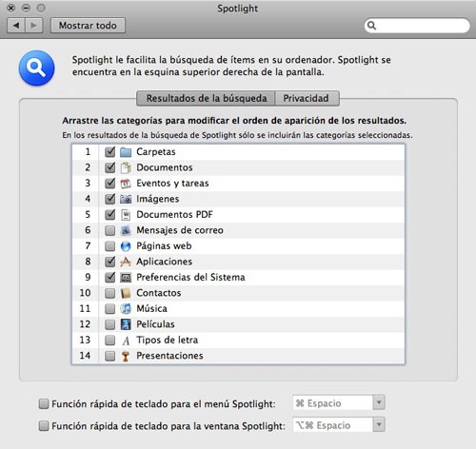Close the Spotlight preferences window
This screenshot has width=476, height=449.
(10, 8)
